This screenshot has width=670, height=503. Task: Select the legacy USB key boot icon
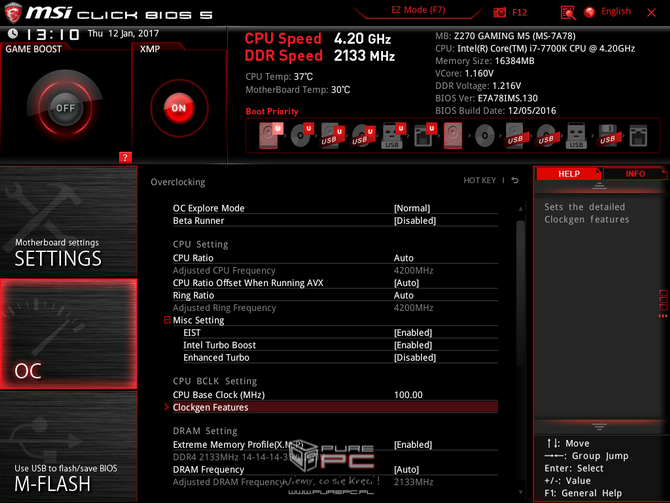576,135
